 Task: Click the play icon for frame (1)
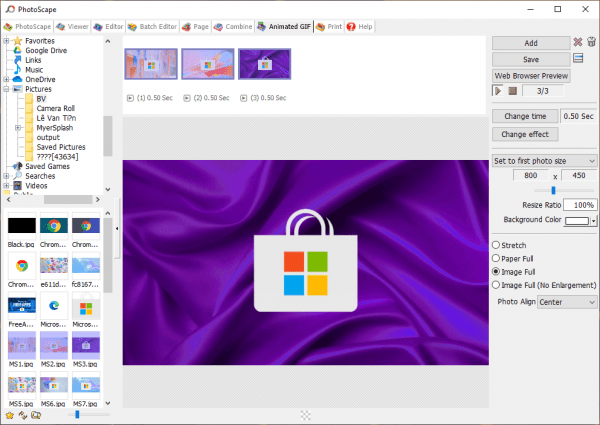tap(130, 98)
